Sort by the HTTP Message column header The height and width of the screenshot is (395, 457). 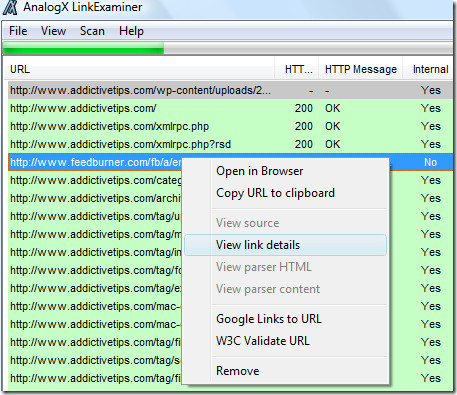pos(361,69)
